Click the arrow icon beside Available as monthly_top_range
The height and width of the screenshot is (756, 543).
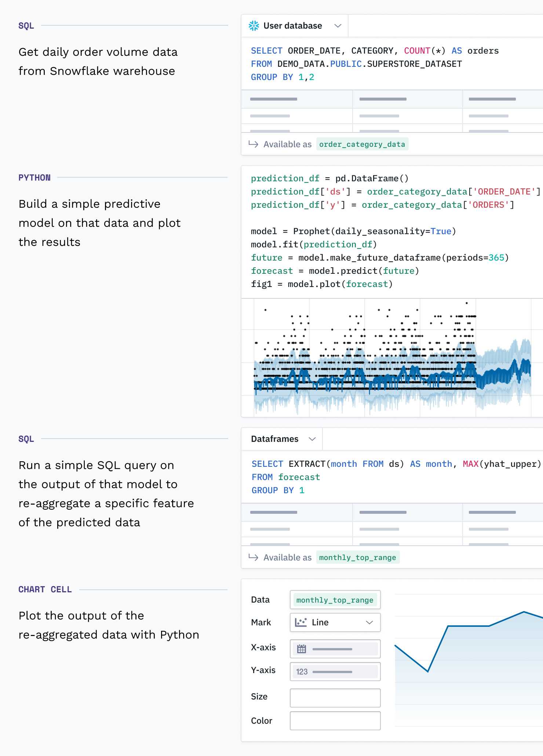pos(254,557)
